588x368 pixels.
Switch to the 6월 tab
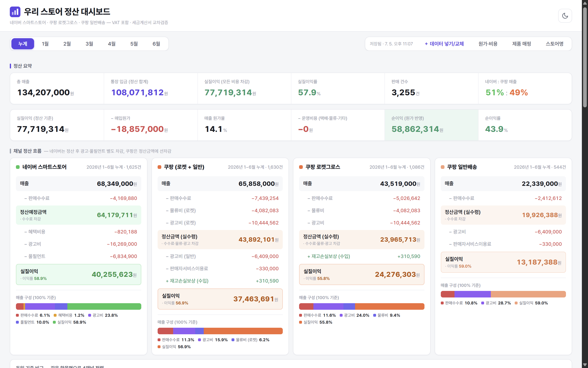tap(156, 44)
